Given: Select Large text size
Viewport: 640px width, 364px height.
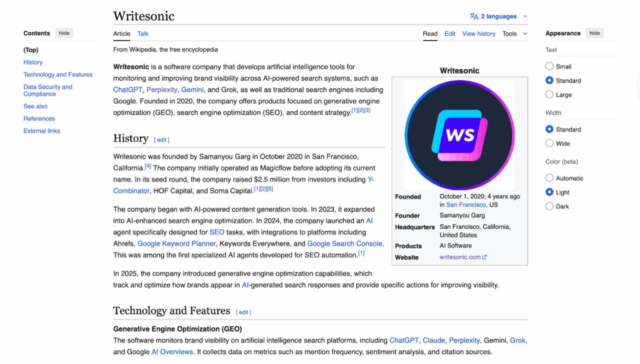Looking at the screenshot, I should click(549, 95).
